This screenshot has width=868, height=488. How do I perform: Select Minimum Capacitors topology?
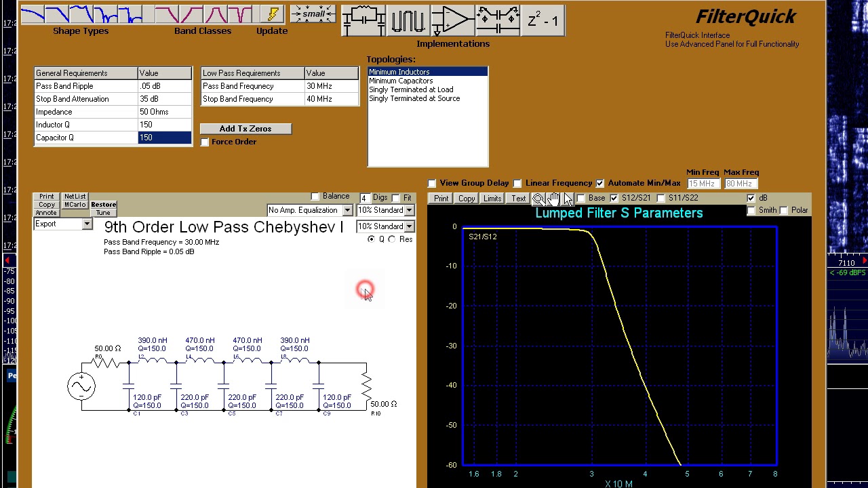point(427,81)
